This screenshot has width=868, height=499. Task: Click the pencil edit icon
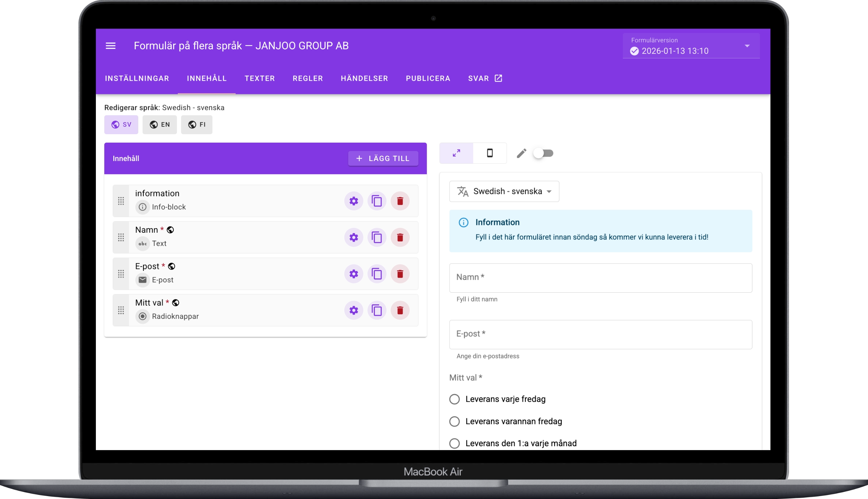pos(521,153)
